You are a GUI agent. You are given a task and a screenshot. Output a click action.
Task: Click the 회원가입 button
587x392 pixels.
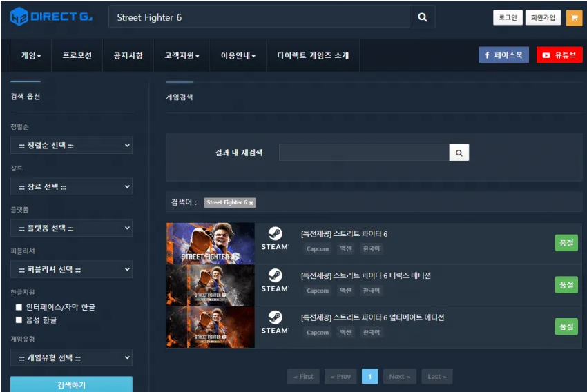pyautogui.click(x=543, y=17)
